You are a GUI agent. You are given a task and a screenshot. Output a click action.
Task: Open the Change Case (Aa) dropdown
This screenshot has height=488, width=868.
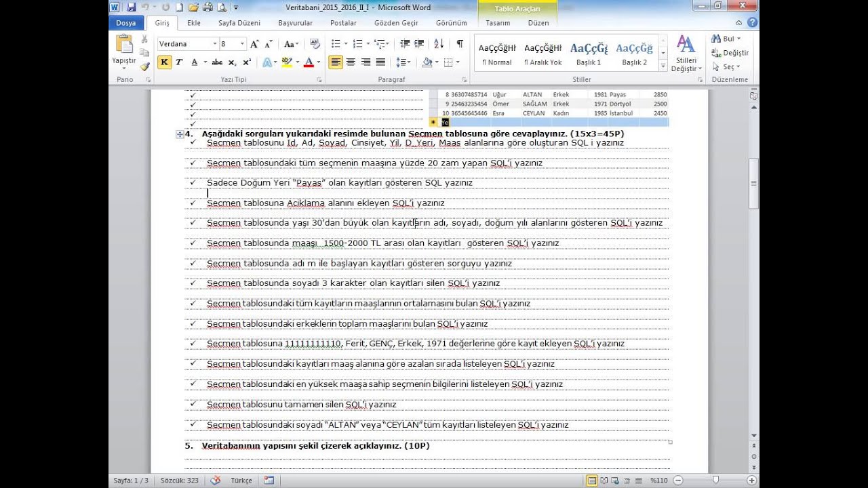pos(291,43)
